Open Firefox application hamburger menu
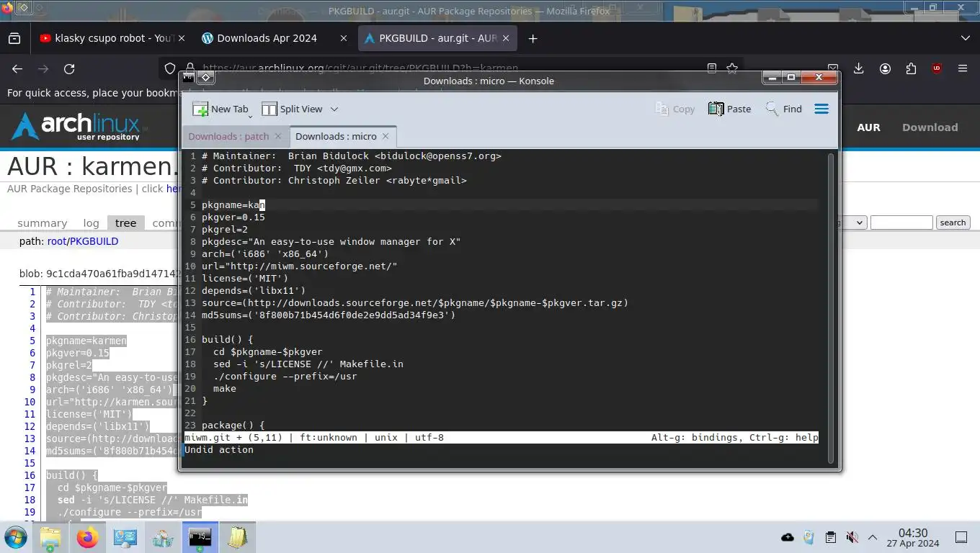The height and width of the screenshot is (553, 980). (963, 68)
